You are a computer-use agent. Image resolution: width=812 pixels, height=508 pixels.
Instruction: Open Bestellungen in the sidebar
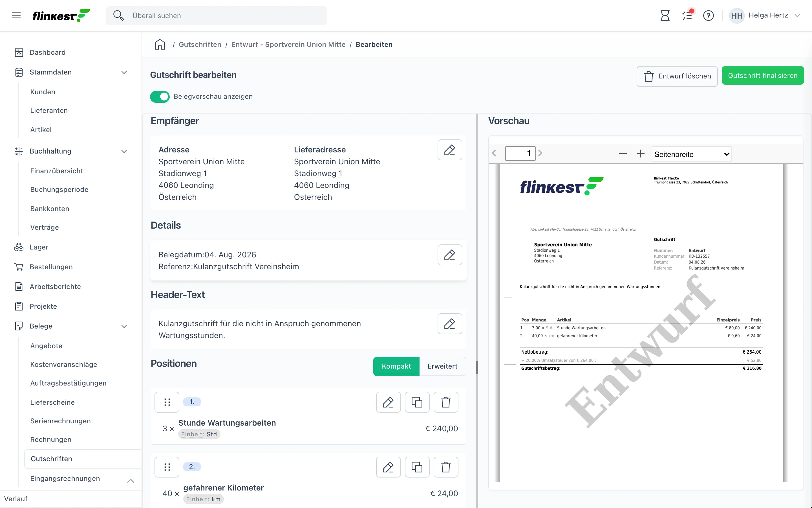51,267
